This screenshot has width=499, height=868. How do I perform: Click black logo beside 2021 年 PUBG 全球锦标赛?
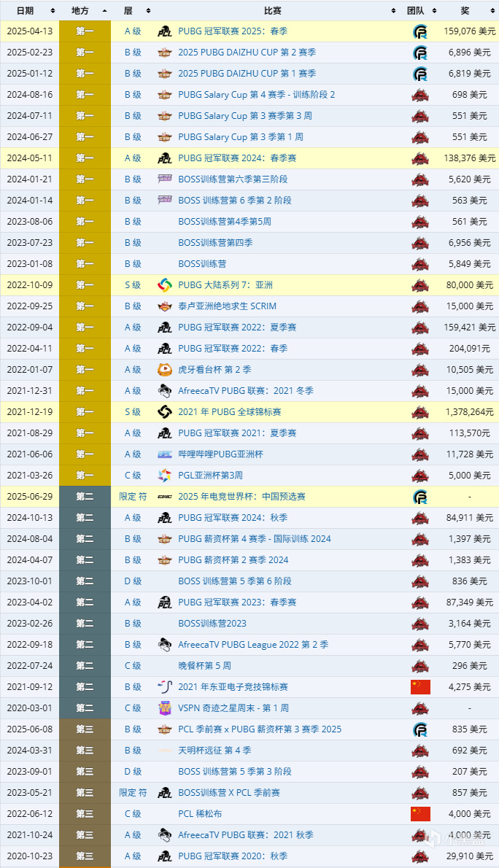click(164, 412)
